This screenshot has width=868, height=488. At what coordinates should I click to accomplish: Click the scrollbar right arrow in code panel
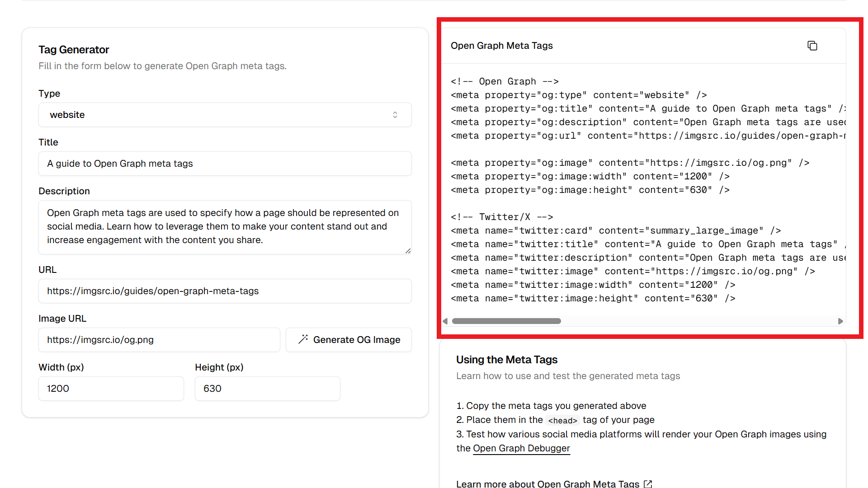coord(840,321)
